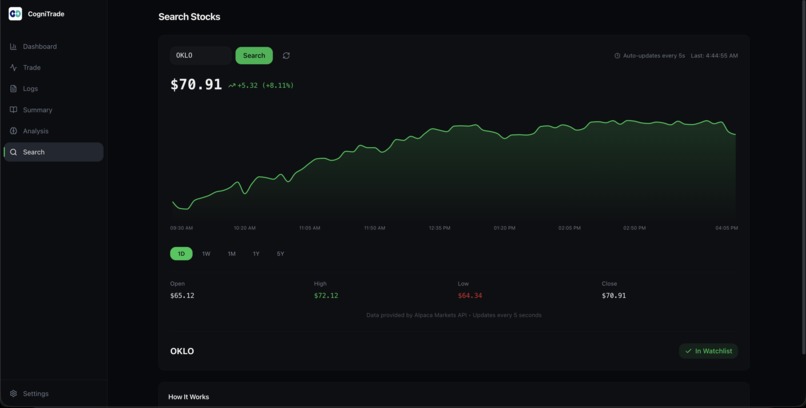Click the clock icon near Auto-updates
The height and width of the screenshot is (408, 806).
[x=617, y=55]
